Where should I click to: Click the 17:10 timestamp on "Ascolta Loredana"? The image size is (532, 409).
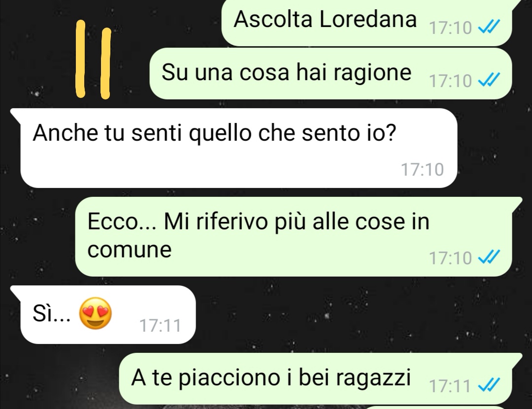click(450, 28)
